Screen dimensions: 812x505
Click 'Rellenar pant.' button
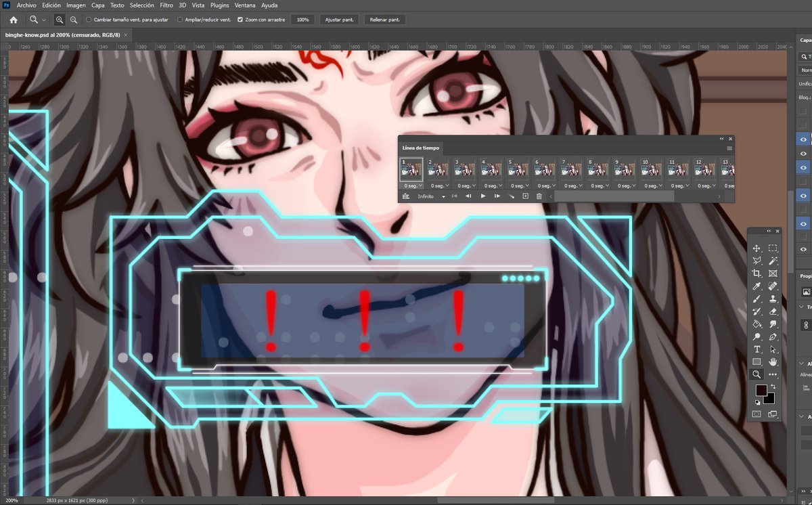coord(384,20)
